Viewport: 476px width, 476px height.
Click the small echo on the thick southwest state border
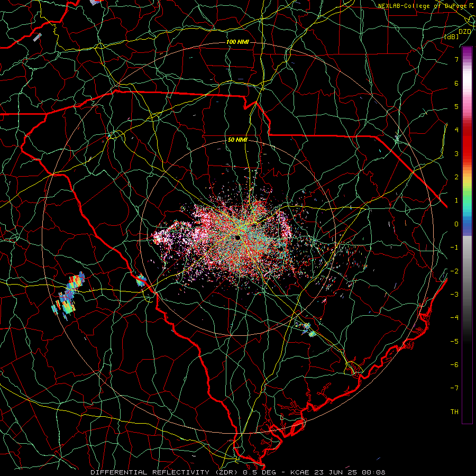141,280
